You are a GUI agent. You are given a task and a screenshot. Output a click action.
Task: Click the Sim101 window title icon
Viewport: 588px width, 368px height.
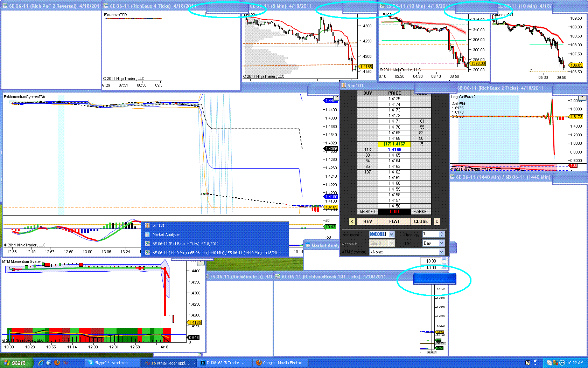click(x=344, y=85)
